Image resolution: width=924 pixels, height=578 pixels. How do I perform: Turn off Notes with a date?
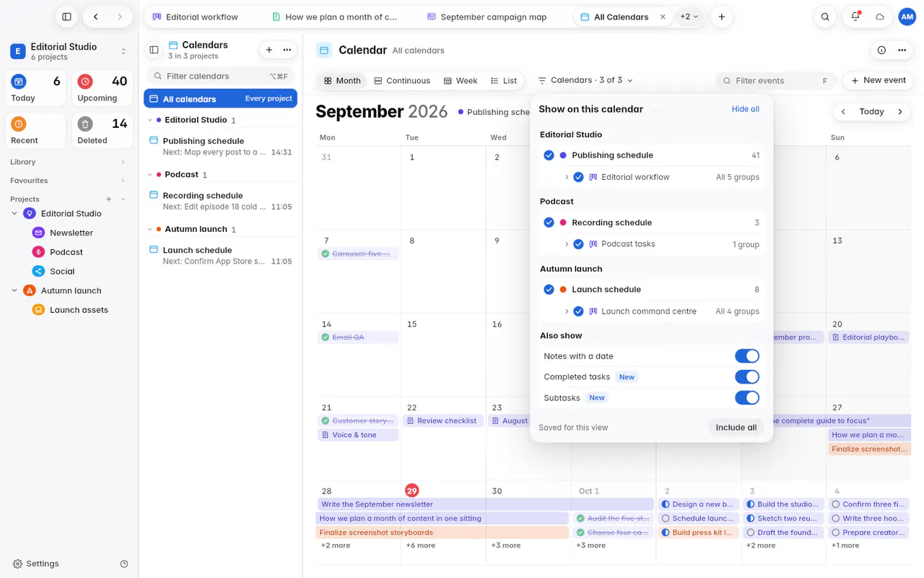pyautogui.click(x=747, y=356)
